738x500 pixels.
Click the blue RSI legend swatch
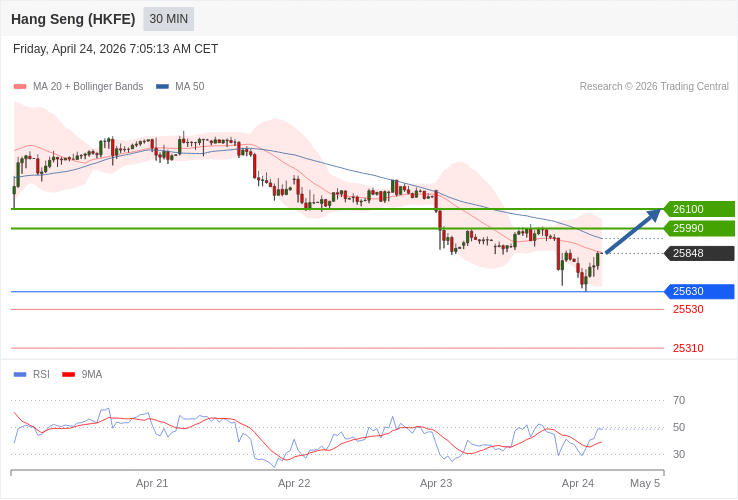point(20,375)
